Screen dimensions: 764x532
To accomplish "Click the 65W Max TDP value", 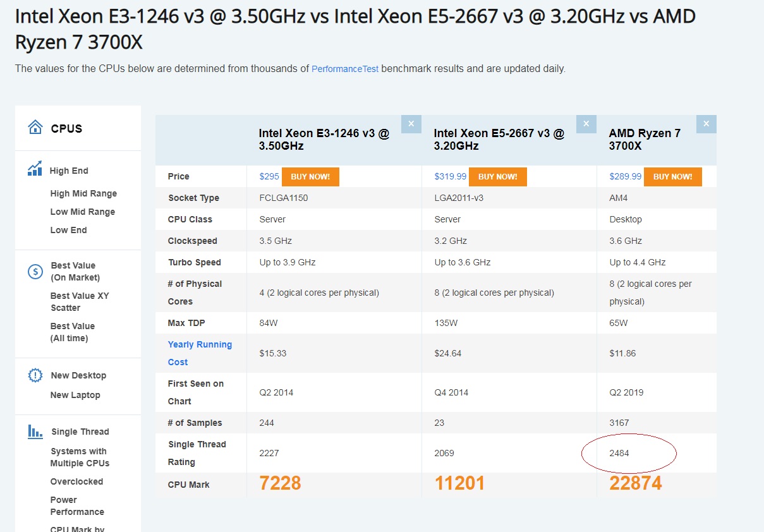I will (619, 323).
